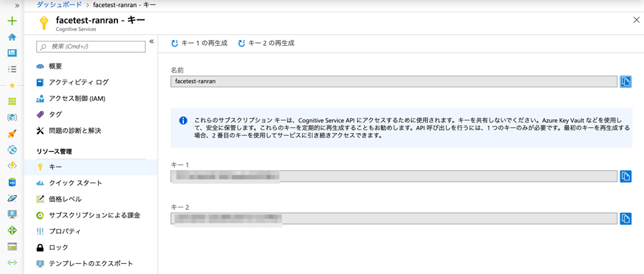Click the 名前 field showing facetest-ranran
This screenshot has width=644, height=274.
coord(394,82)
